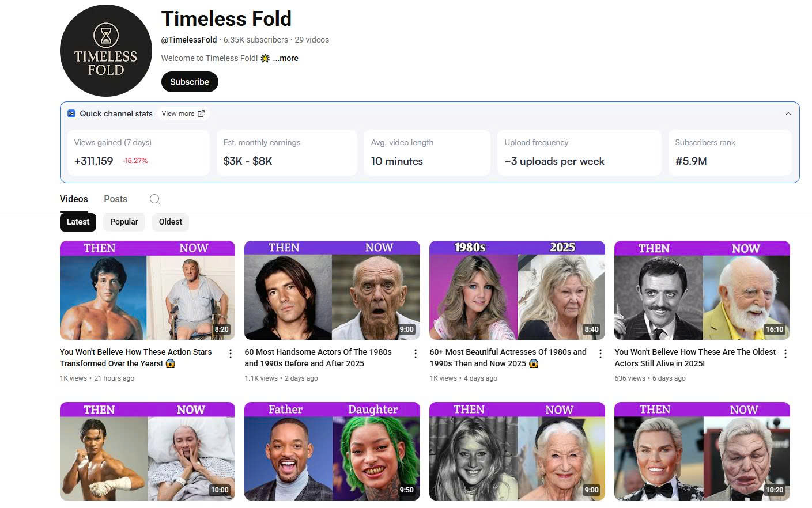Screen dimensions: 812x508
Task: Collapse the Quick channel stats panel
Action: 788,113
